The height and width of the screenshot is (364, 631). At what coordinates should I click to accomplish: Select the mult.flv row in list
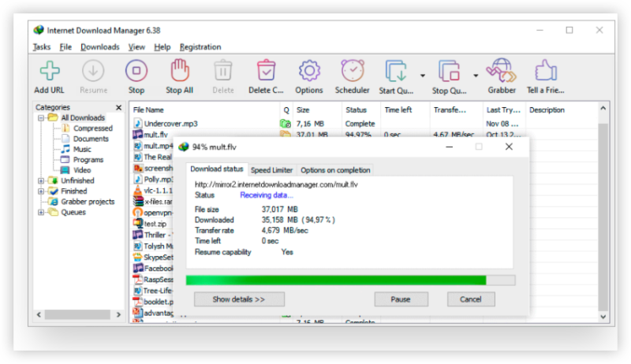(155, 134)
